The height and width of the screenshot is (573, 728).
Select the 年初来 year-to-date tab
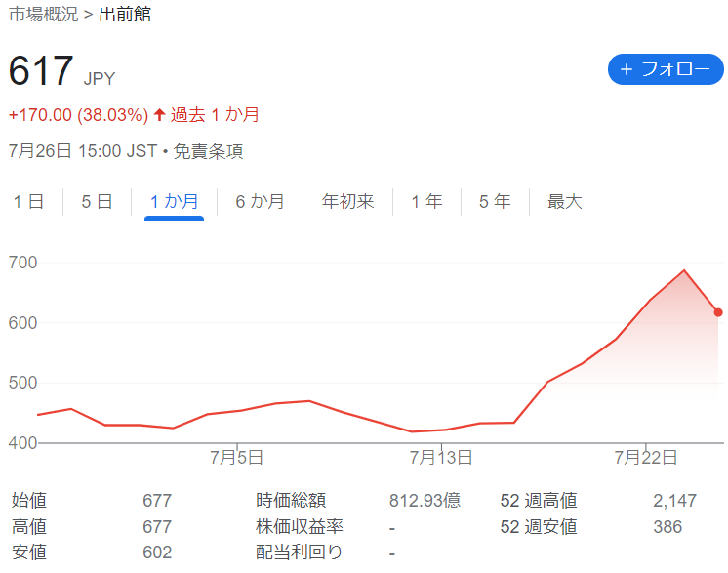coord(347,201)
